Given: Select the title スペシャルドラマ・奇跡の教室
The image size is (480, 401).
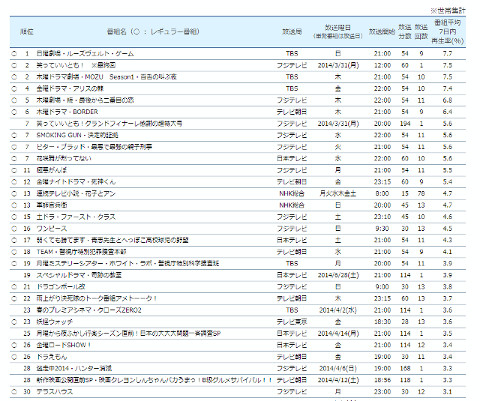Looking at the screenshot, I should [x=79, y=275].
